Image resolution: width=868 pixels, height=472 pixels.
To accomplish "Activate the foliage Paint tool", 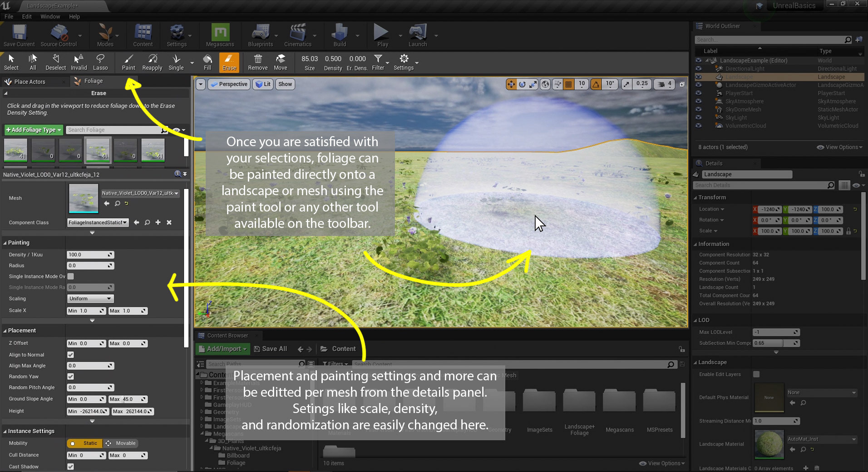I will 128,63.
